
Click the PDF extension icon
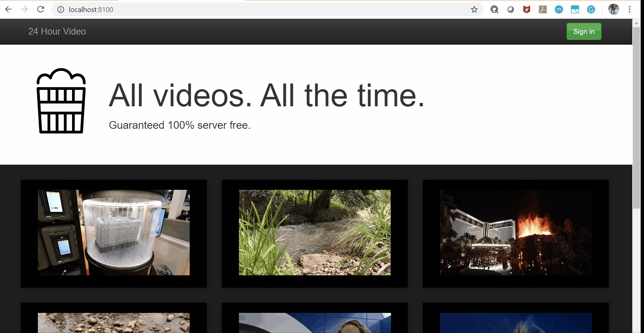coord(542,10)
